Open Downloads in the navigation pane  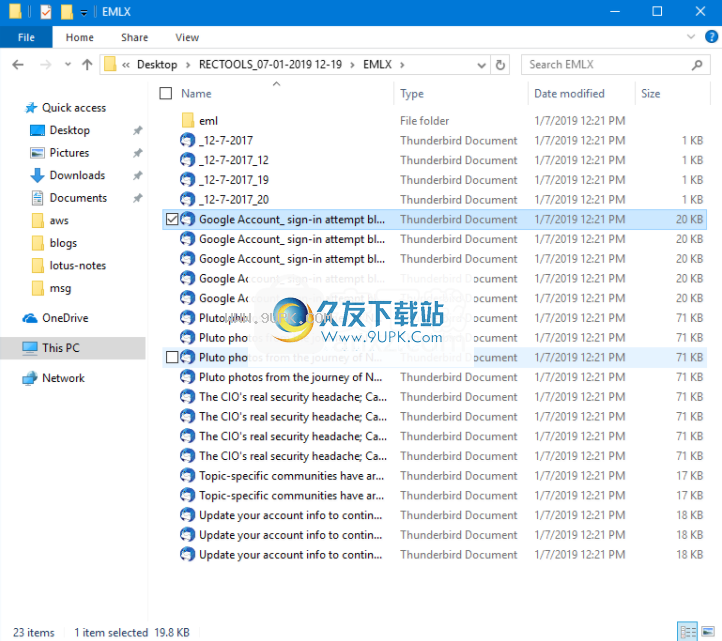click(x=77, y=175)
